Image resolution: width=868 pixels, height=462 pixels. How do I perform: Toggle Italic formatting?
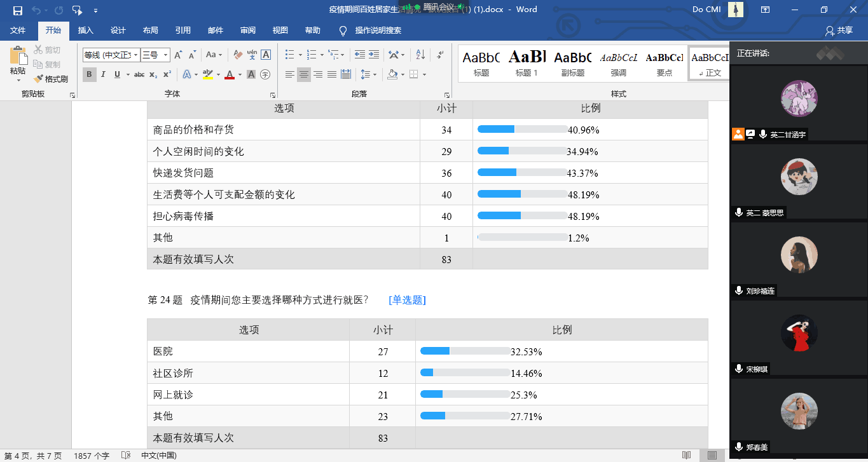[x=104, y=74]
